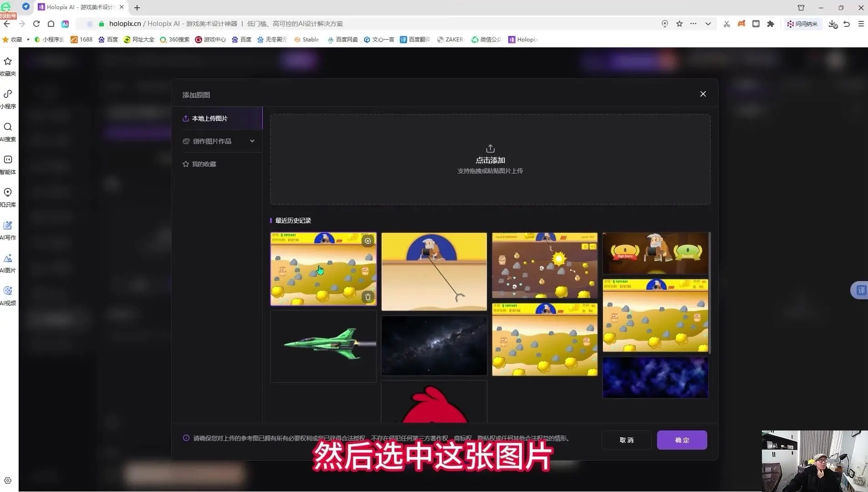Delete first history image via trash icon
Screen dimensions: 868x492
[368, 297]
